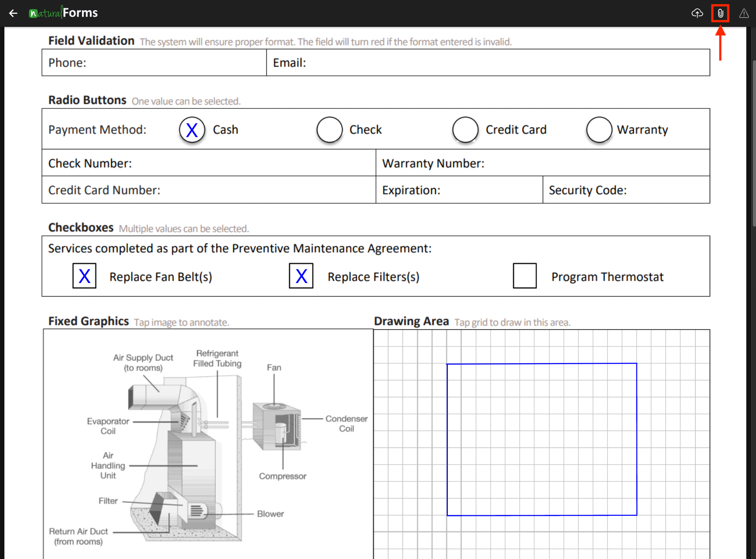Click the Payment Method label
This screenshot has width=756, height=559.
(97, 130)
